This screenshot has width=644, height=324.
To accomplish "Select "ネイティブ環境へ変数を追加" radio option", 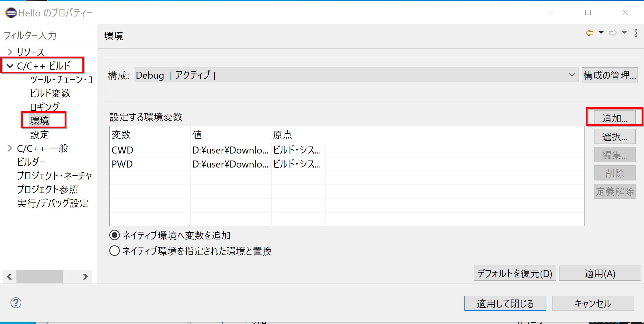I will [115, 235].
